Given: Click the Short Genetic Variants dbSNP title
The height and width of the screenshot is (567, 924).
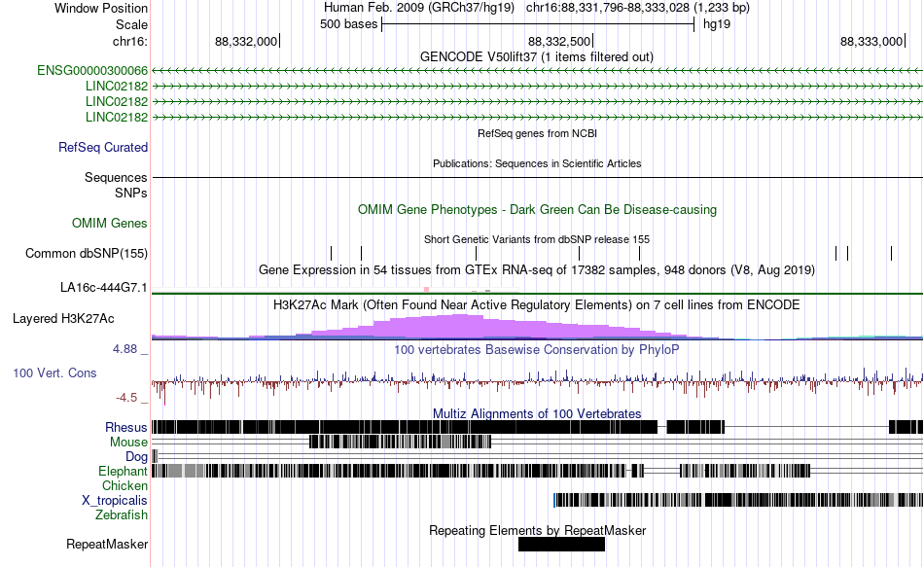Looking at the screenshot, I should point(537,240).
